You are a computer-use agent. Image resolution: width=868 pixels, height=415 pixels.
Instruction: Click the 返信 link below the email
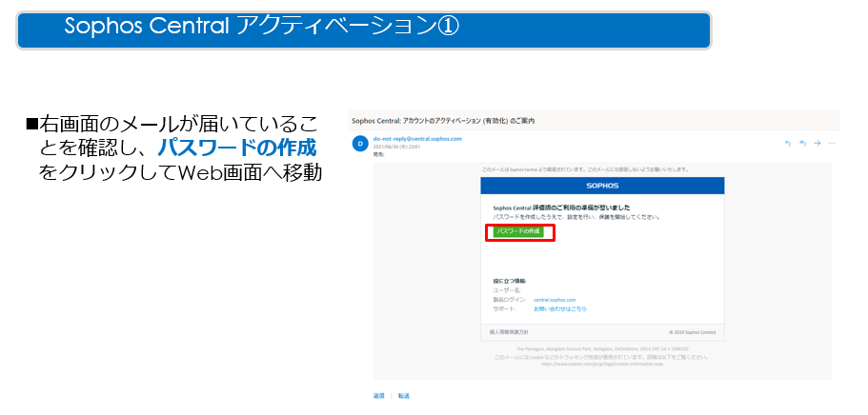click(x=378, y=396)
